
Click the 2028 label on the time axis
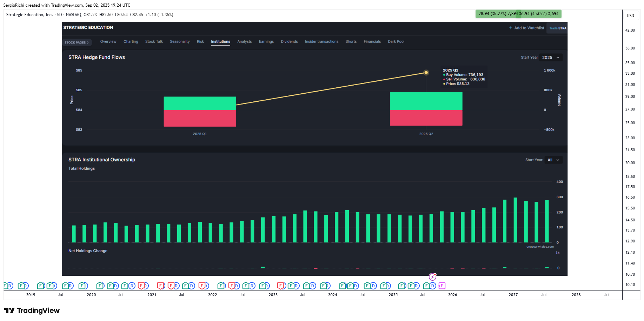pos(576,295)
